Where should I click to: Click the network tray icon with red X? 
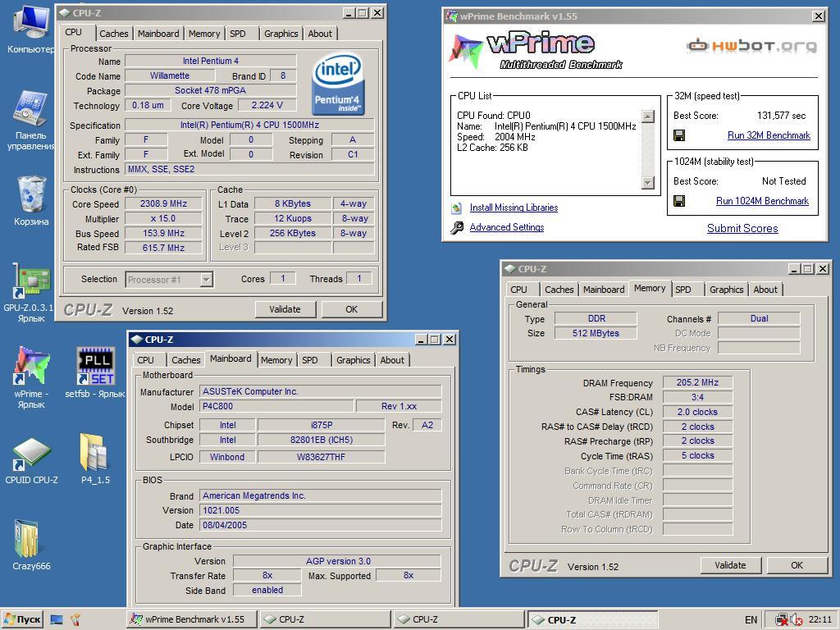(x=782, y=620)
